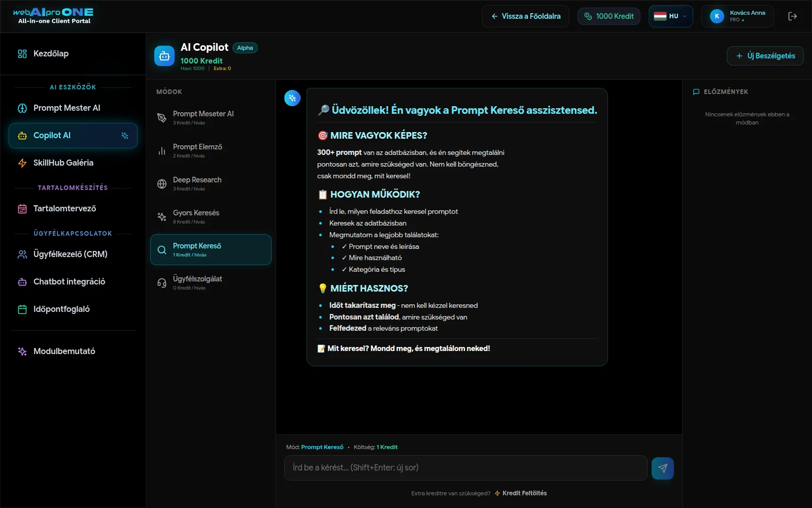Click the SkillHub Galéria lightning icon
Viewport: 812px width, 508px height.
point(22,163)
